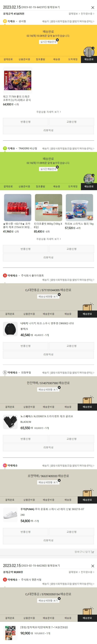The width and height of the screenshot is (97, 644).
Task: Click 반품신청 for the LEGO order
Action: (26, 122)
